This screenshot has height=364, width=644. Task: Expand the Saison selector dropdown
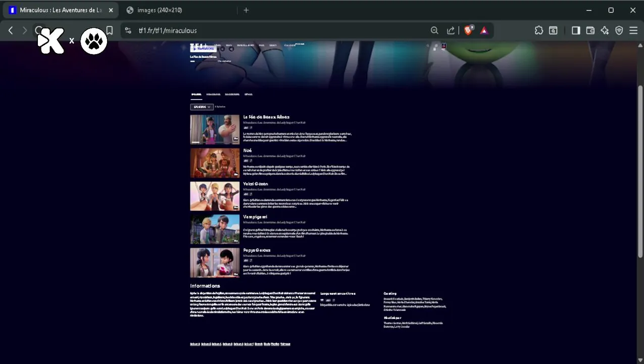pos(202,107)
